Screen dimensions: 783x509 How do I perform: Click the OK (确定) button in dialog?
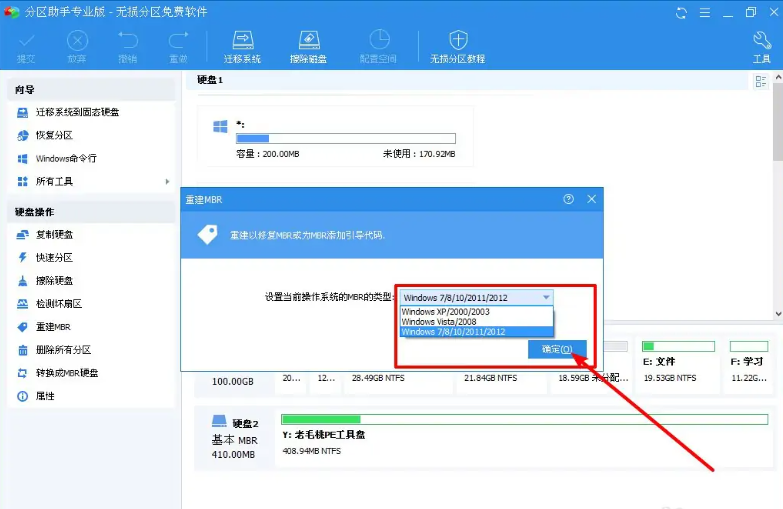(x=557, y=349)
